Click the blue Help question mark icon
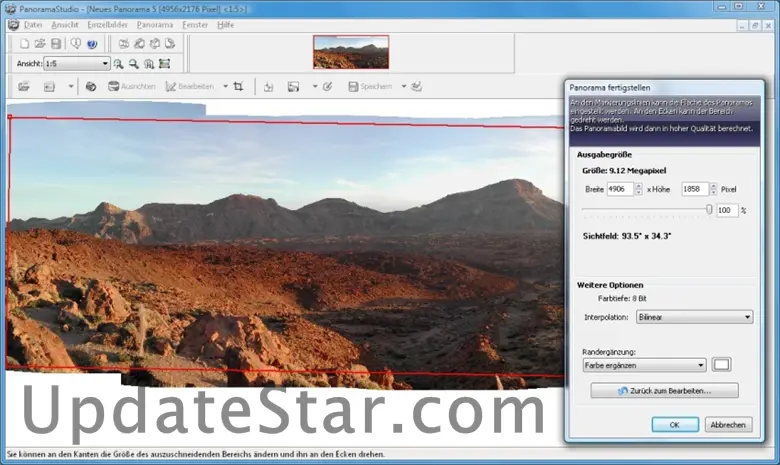780x465 pixels. click(92, 44)
